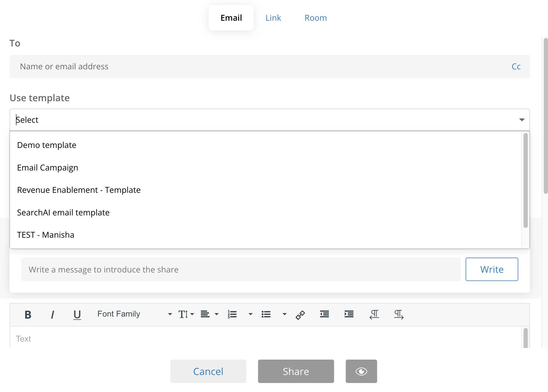
Task: Switch to the Link tab
Action: (x=273, y=18)
